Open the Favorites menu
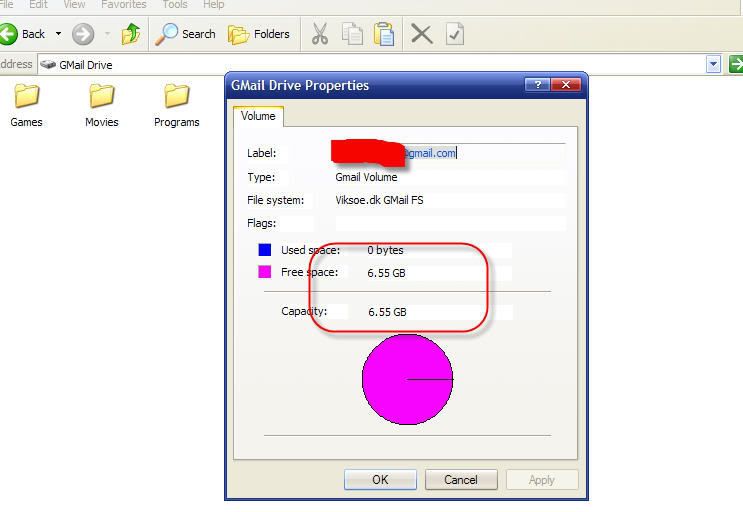This screenshot has height=512, width=743. 124,4
